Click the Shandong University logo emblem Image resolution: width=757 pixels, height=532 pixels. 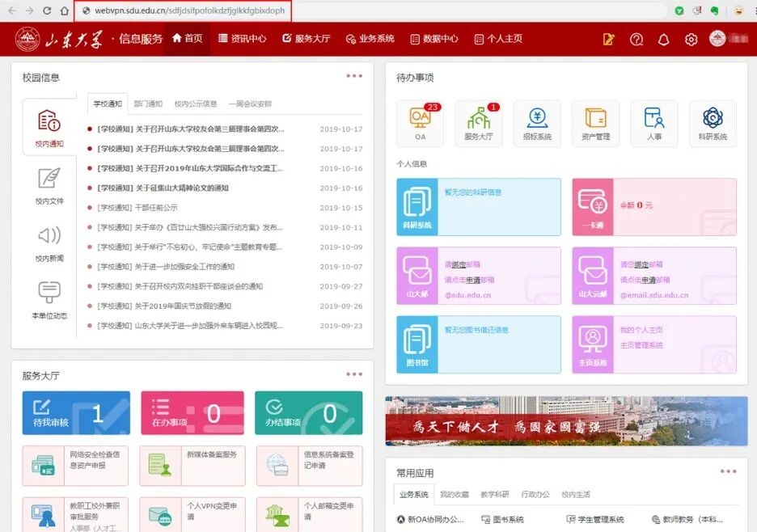coord(27,39)
